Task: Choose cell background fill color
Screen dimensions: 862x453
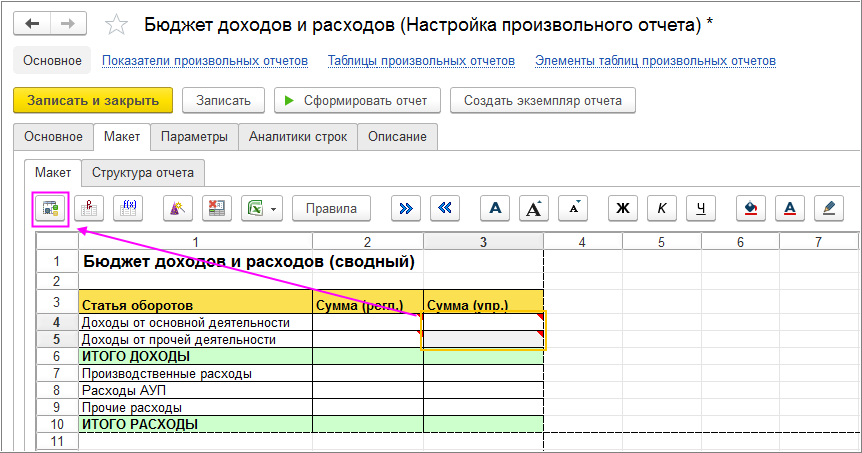Action: 751,208
